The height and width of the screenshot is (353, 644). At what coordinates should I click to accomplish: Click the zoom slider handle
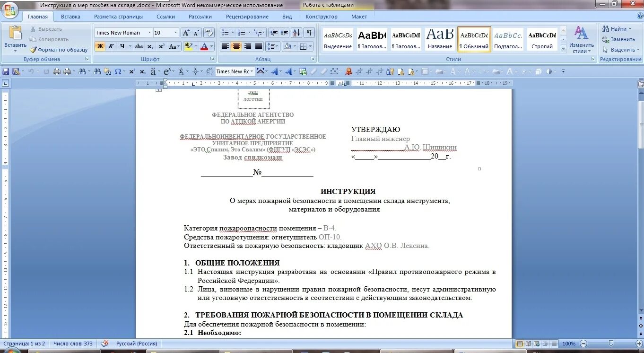[x=611, y=344]
